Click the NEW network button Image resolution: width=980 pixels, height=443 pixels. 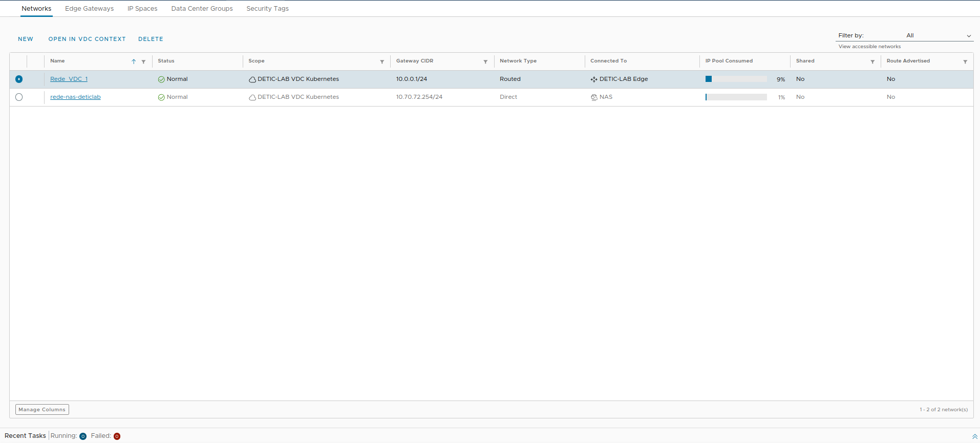(26, 39)
